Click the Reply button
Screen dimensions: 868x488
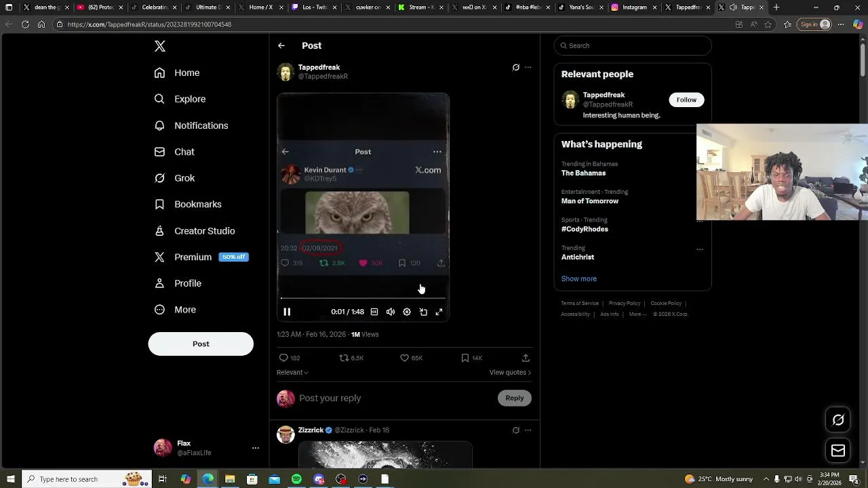(515, 398)
